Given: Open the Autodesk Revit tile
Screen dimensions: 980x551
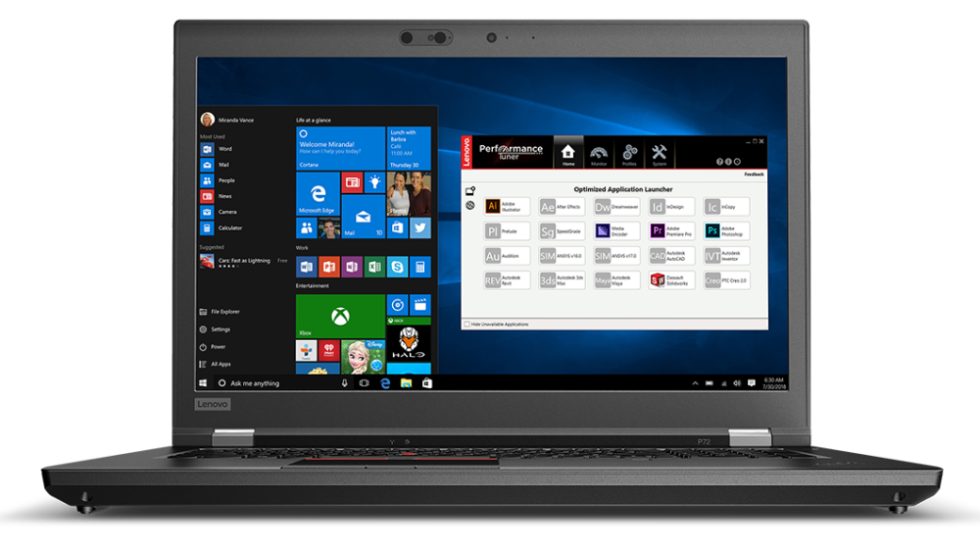Looking at the screenshot, I should 507,280.
